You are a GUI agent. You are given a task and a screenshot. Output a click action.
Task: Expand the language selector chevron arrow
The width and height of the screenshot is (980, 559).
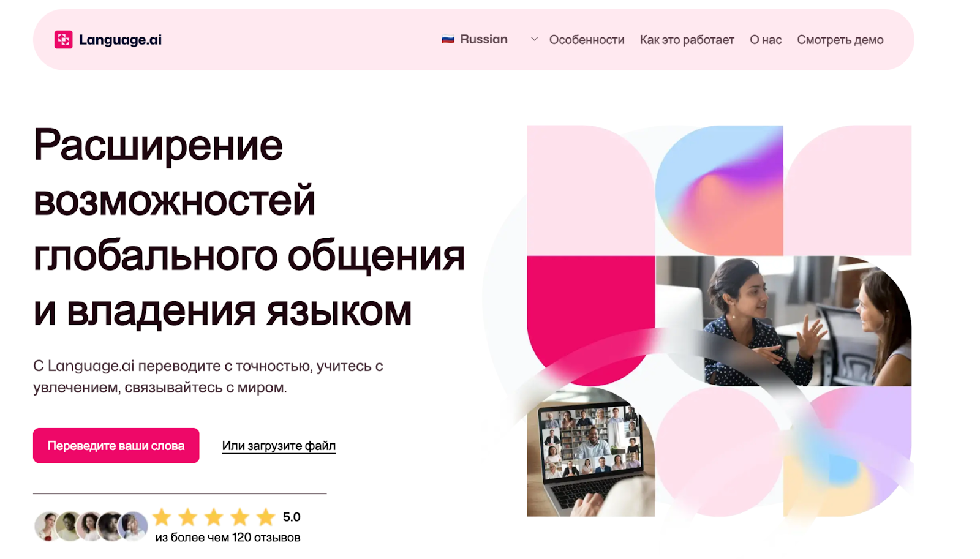(x=534, y=39)
